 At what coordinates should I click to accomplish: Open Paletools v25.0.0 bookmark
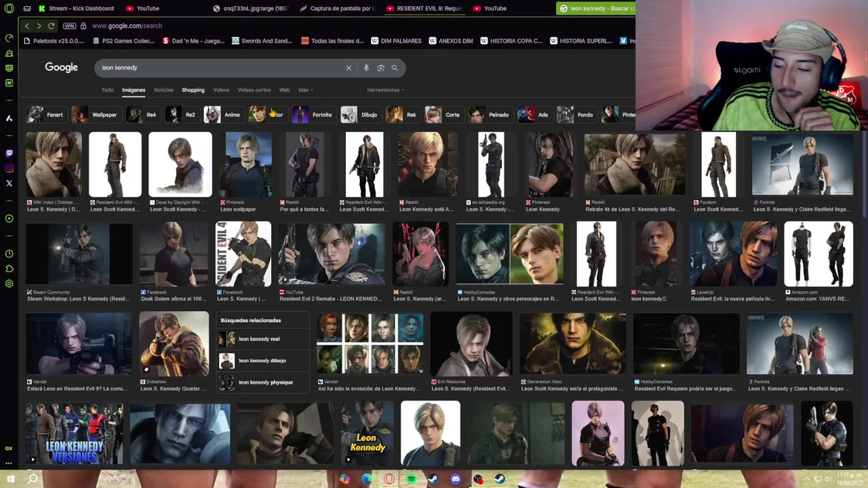(x=54, y=41)
